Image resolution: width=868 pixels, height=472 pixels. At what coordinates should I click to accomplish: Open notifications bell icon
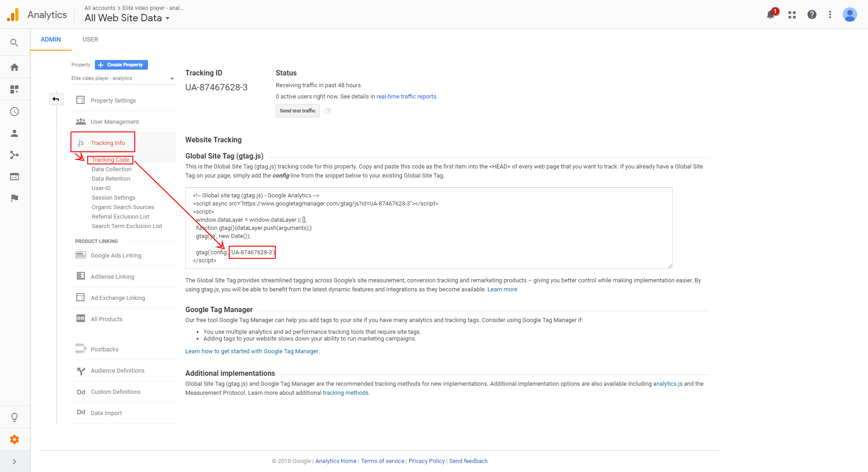coord(771,15)
